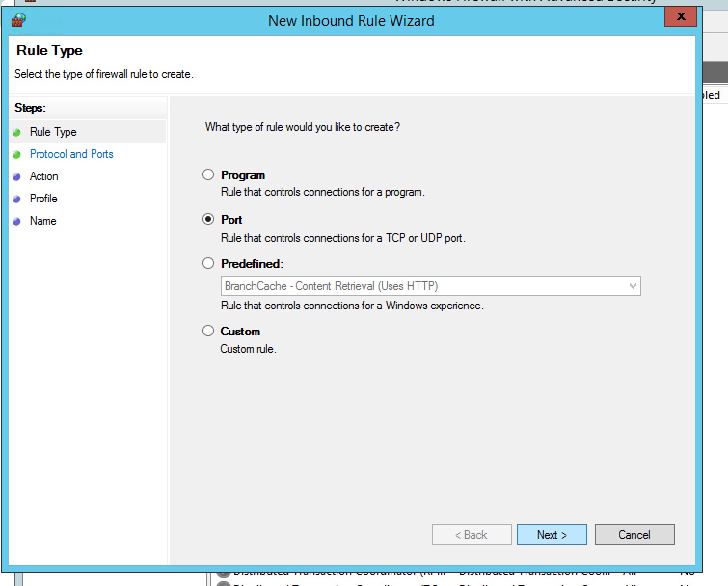
Task: Select the Name step label in the sidebar
Action: click(43, 221)
